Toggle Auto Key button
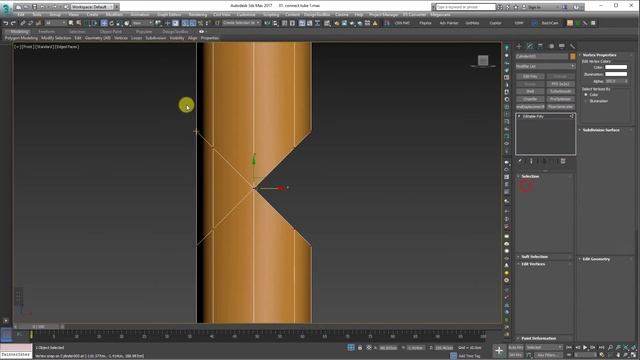Image resolution: width=640 pixels, height=360 pixels. [516, 347]
